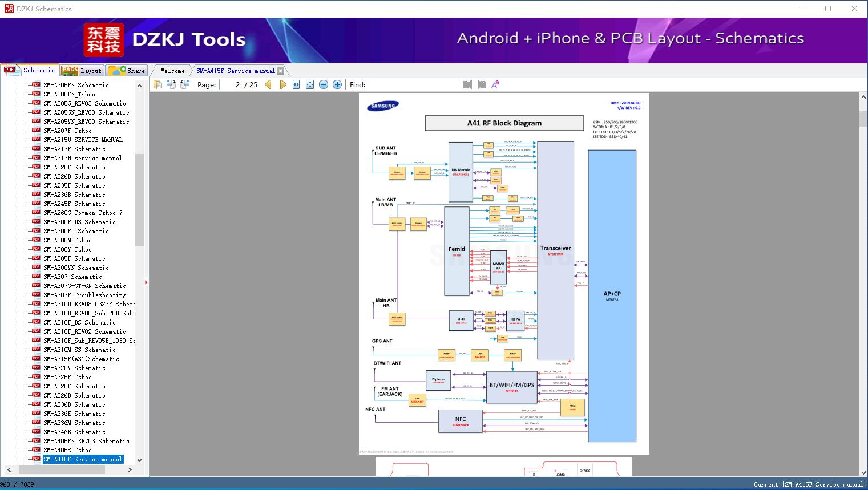Select SM-A245F Schematic
The width and height of the screenshot is (868, 490).
point(74,204)
